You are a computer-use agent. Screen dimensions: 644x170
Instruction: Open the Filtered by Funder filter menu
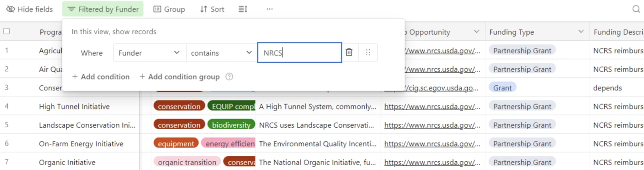click(x=103, y=9)
